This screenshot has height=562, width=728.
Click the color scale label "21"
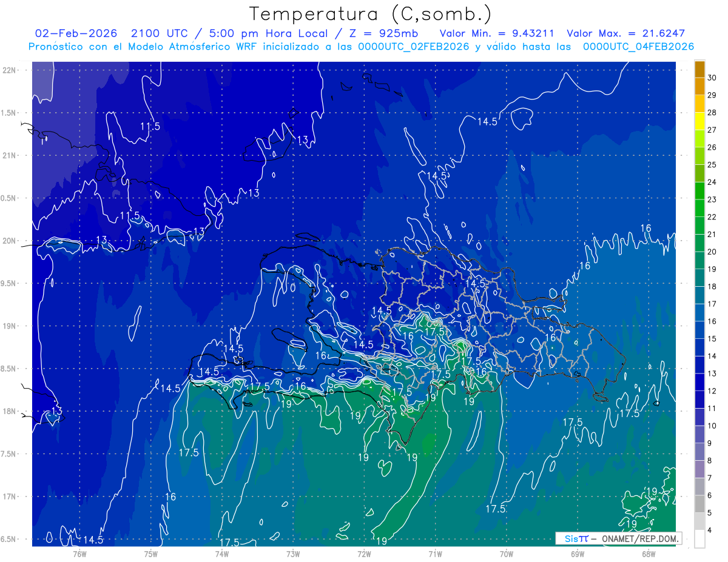point(712,234)
